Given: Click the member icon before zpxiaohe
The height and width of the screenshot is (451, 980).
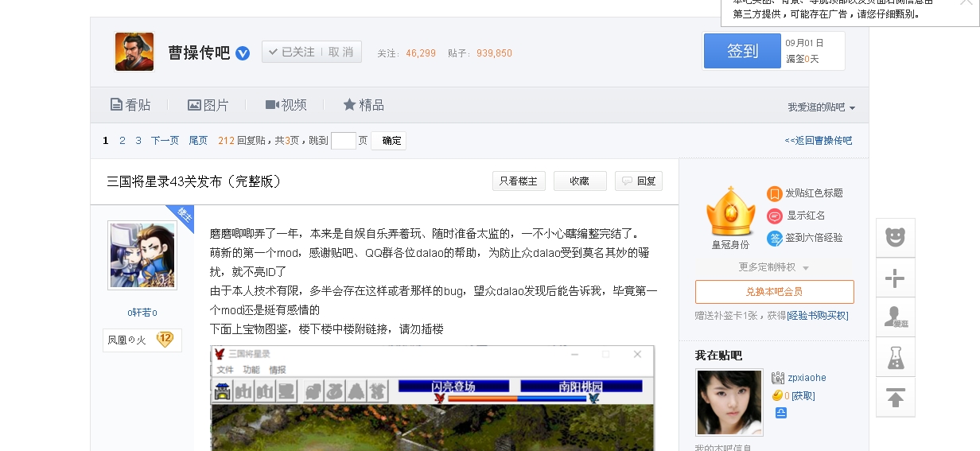Looking at the screenshot, I should tap(779, 378).
